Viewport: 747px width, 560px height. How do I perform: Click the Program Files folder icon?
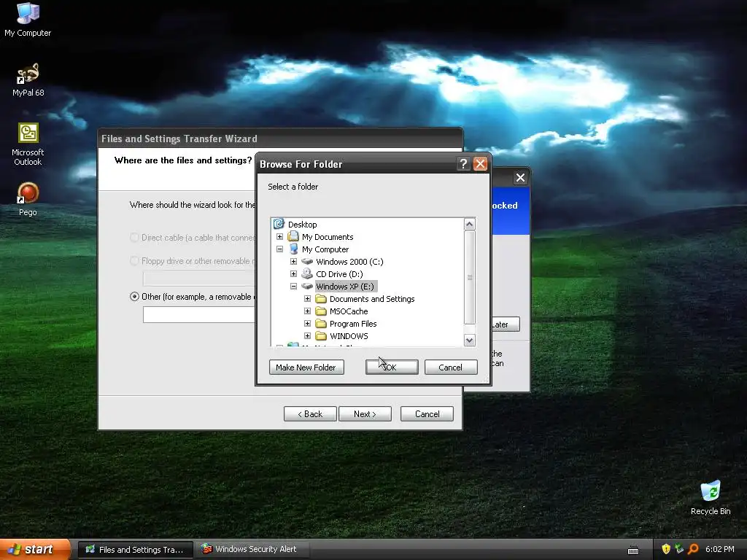click(x=321, y=323)
